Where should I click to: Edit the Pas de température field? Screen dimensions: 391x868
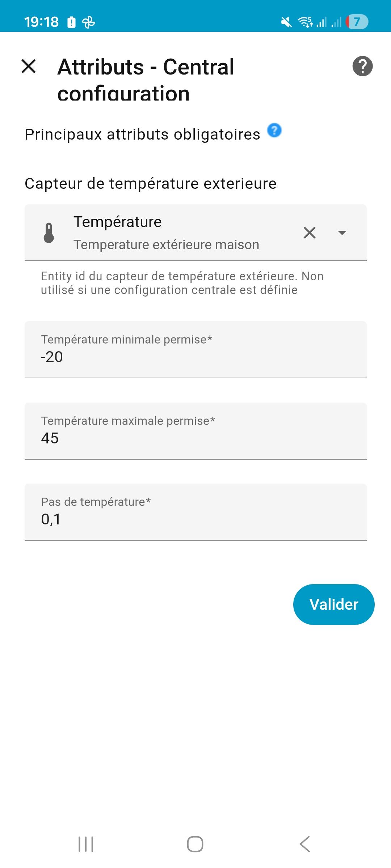tap(195, 512)
